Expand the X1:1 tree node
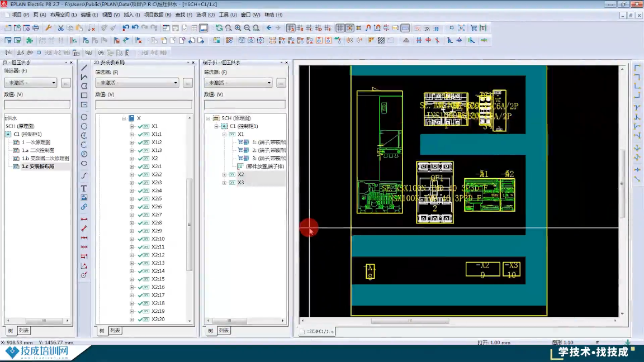Screen dimensions: 644x362 (x=132, y=134)
